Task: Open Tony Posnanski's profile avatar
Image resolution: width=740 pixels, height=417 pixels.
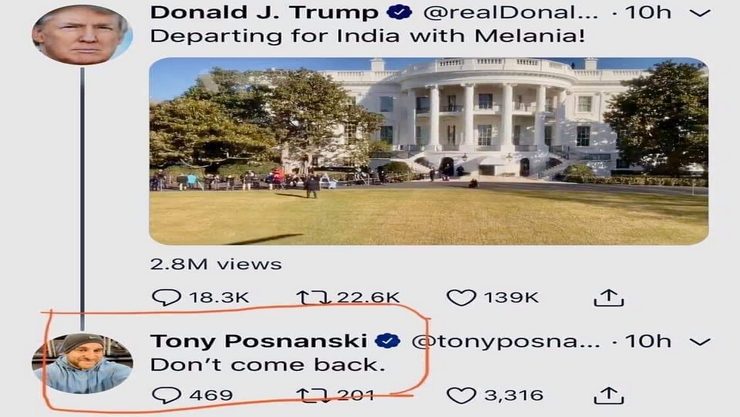Action: pyautogui.click(x=82, y=363)
